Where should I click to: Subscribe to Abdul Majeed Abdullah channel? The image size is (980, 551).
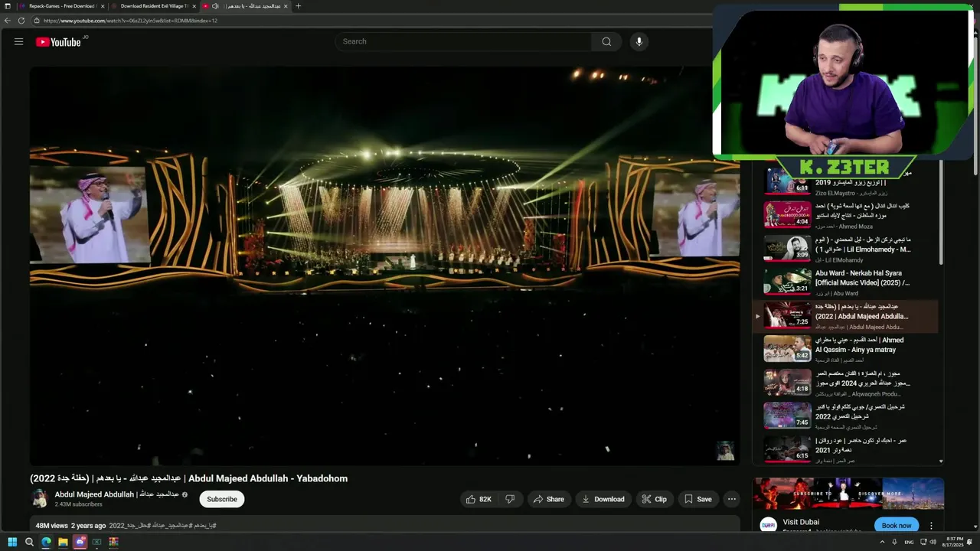(x=222, y=499)
